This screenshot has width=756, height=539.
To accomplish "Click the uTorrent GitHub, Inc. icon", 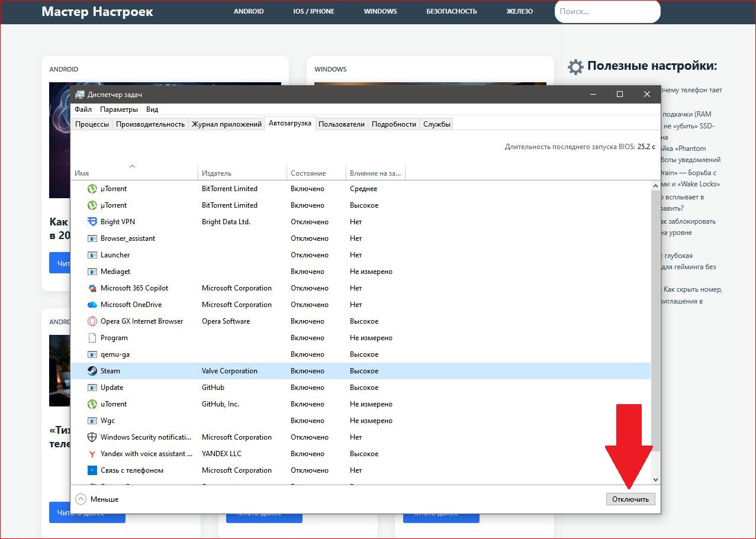I will coord(92,404).
